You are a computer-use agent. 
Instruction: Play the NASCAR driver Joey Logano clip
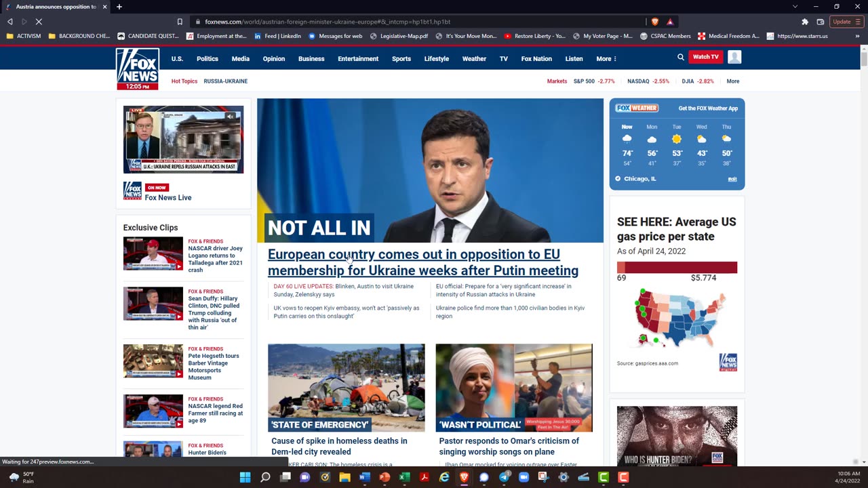pos(153,253)
